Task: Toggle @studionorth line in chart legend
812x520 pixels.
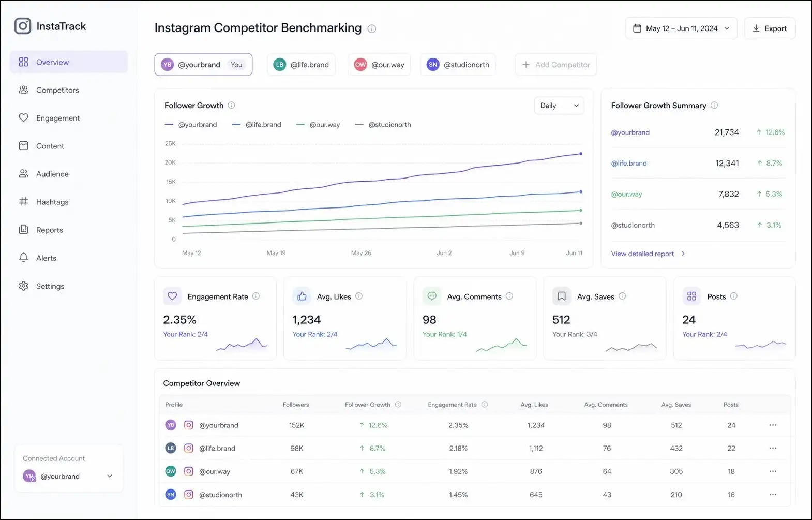Action: pyautogui.click(x=383, y=125)
